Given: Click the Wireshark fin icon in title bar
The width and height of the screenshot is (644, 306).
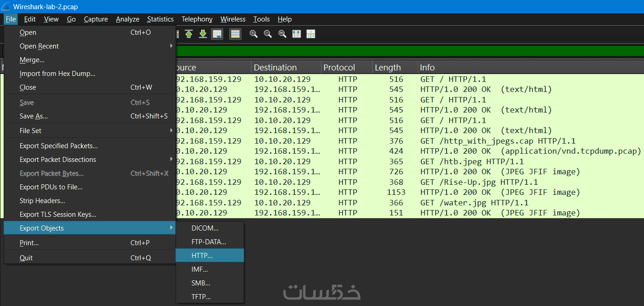Looking at the screenshot, I should tap(6, 6).
